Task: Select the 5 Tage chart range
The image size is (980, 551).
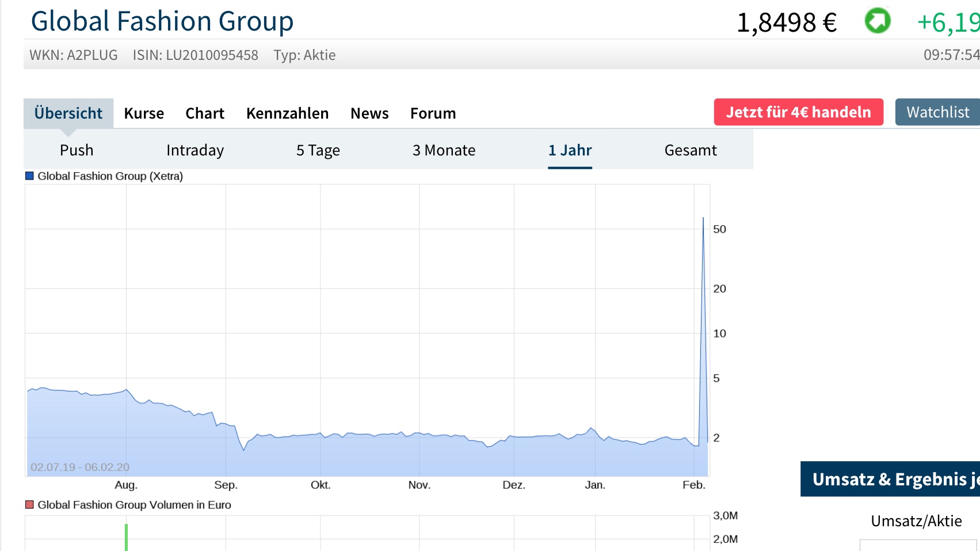Action: 318,150
